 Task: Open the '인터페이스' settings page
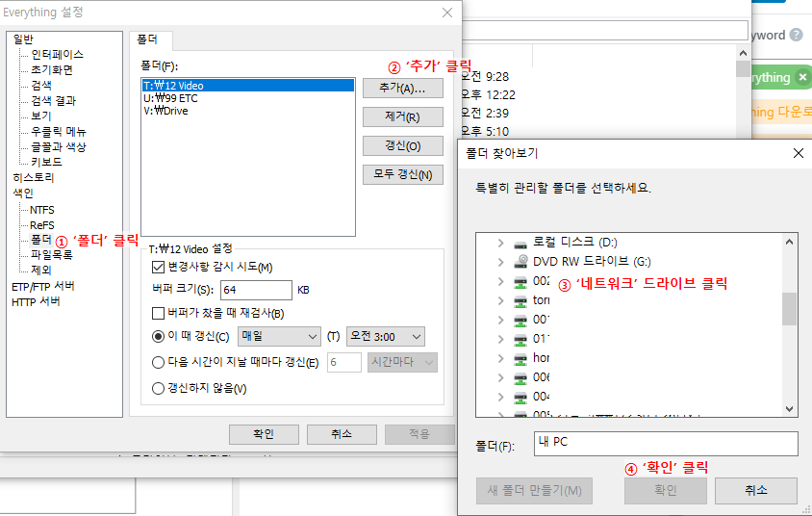point(57,55)
